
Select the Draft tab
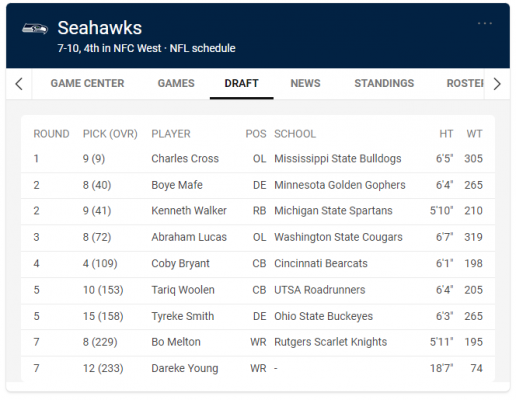tap(242, 83)
